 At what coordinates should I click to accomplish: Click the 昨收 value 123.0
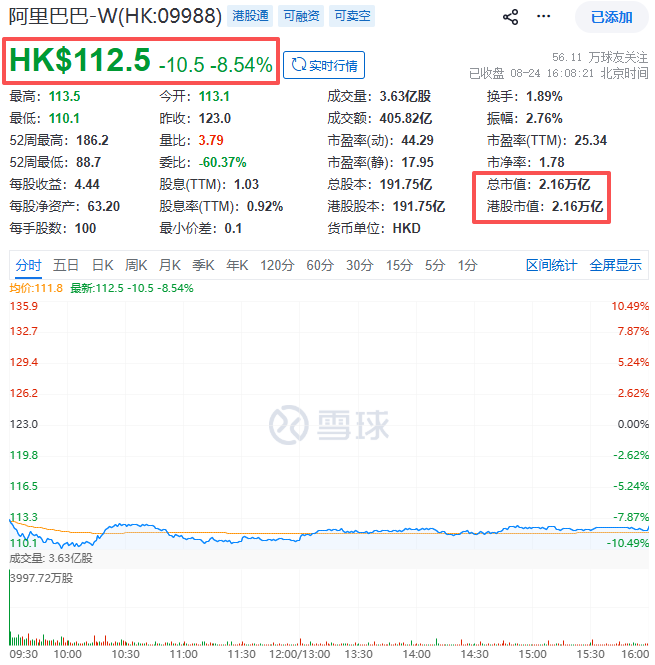(215, 118)
